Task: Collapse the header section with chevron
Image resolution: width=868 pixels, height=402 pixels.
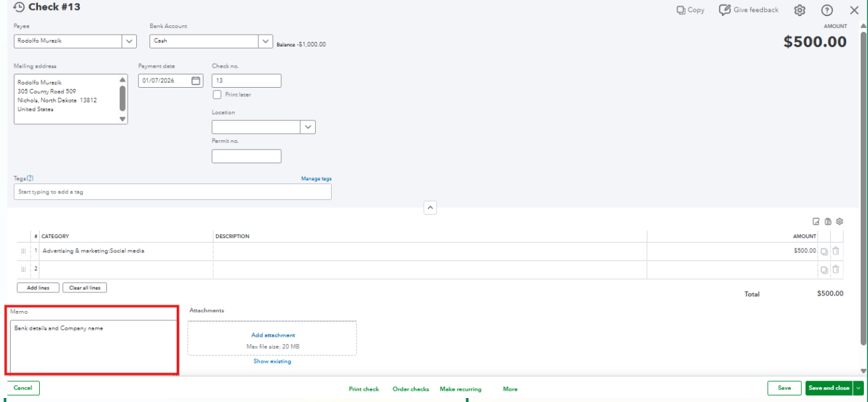Action: coord(430,208)
